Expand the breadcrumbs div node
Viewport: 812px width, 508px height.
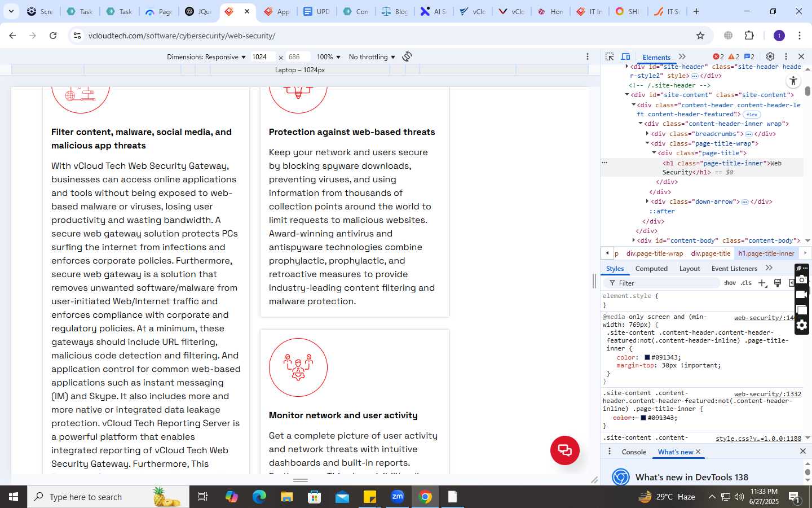647,134
